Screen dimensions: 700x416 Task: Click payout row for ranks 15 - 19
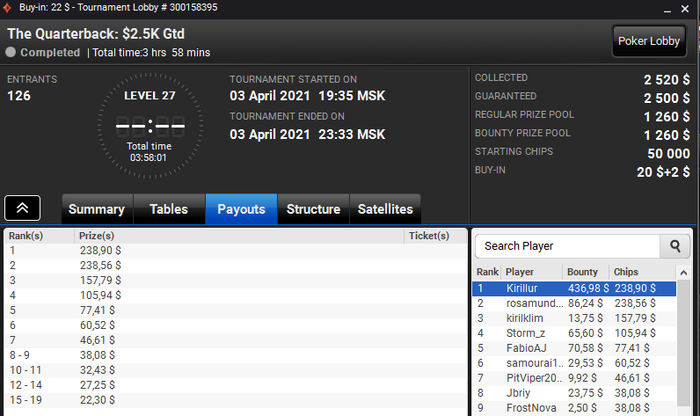click(x=236, y=400)
